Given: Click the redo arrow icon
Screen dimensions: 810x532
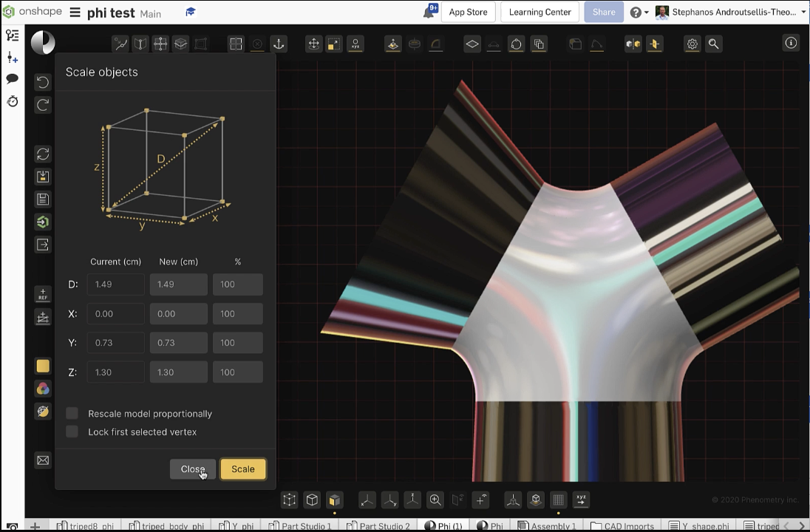Looking at the screenshot, I should 43,105.
